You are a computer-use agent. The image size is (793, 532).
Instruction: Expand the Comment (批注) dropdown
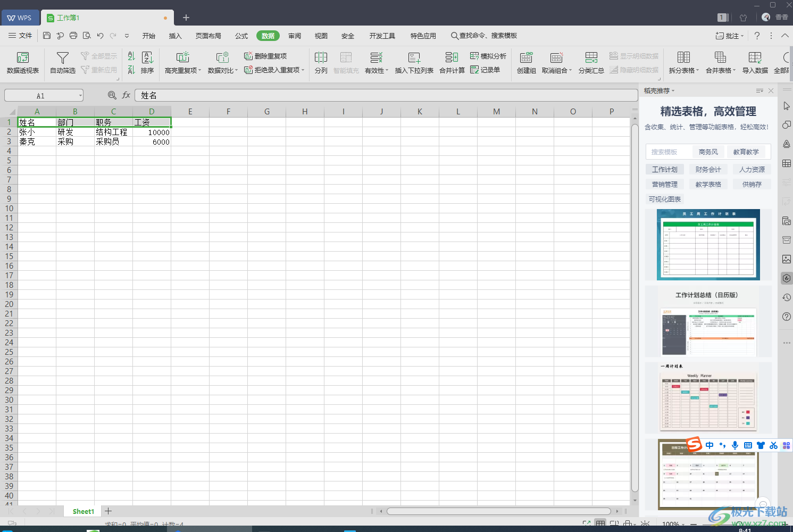pos(742,36)
